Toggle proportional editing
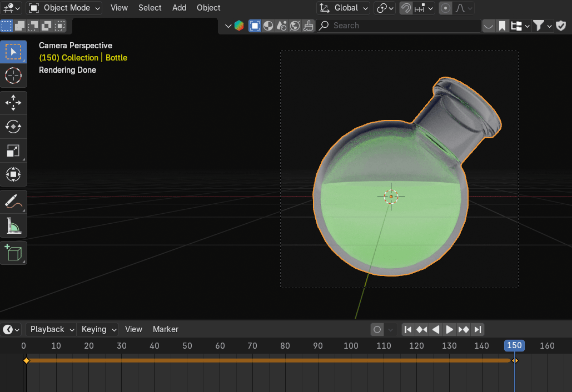This screenshot has width=572, height=392. 445,8
